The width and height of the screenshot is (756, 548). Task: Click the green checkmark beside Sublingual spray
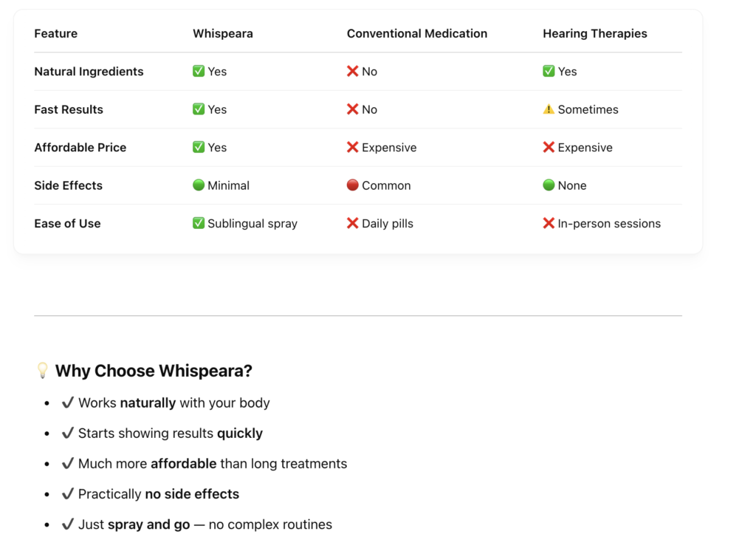199,223
